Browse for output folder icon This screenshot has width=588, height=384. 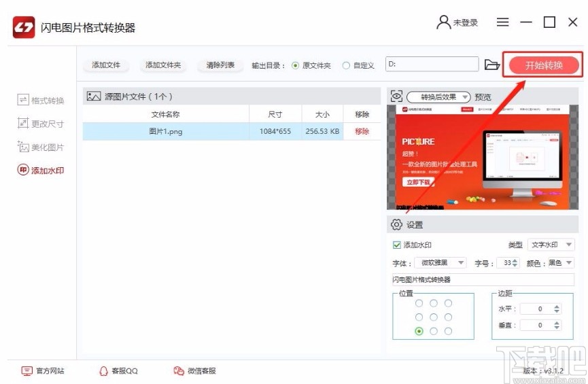[491, 65]
